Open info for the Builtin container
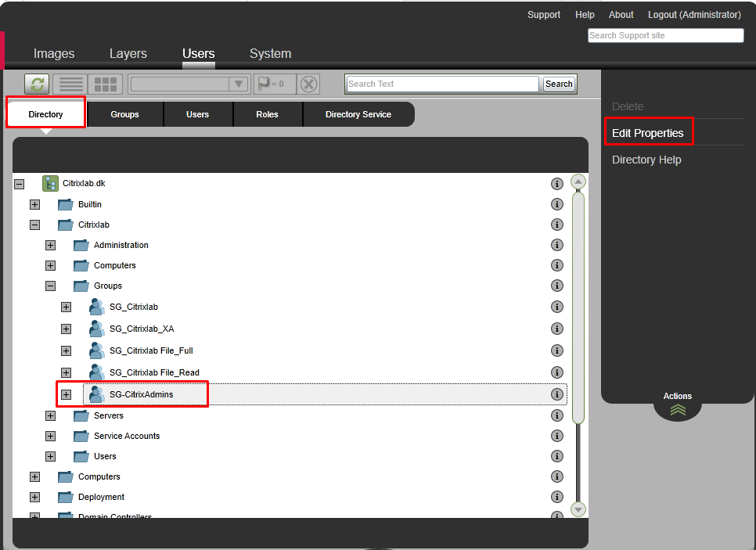The width and height of the screenshot is (756, 550). pyautogui.click(x=557, y=204)
